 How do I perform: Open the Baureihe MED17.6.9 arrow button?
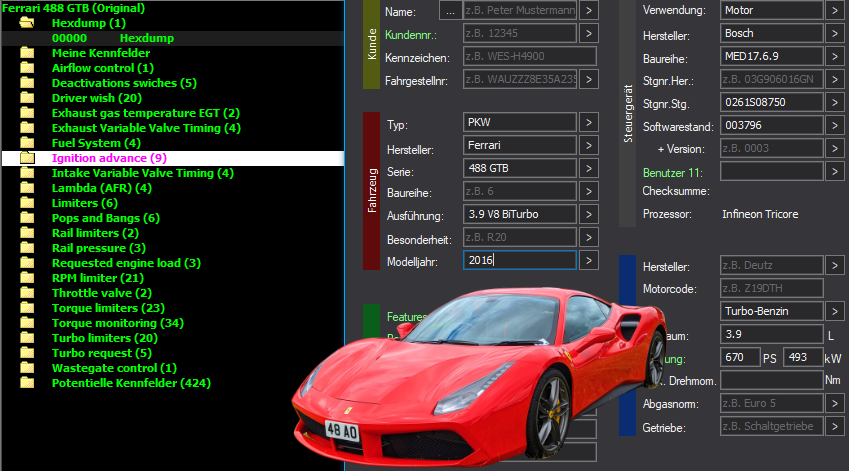[x=834, y=56]
